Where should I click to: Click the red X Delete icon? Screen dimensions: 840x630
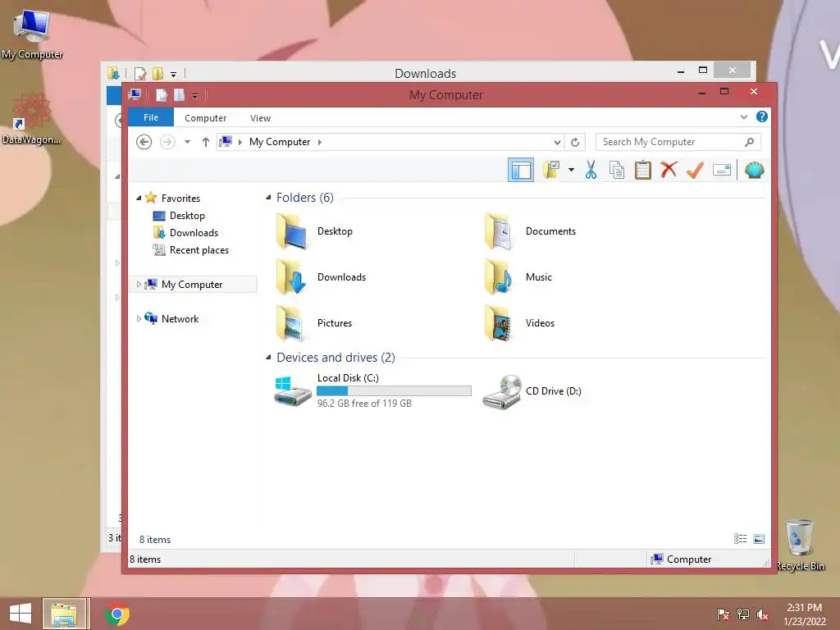click(669, 171)
